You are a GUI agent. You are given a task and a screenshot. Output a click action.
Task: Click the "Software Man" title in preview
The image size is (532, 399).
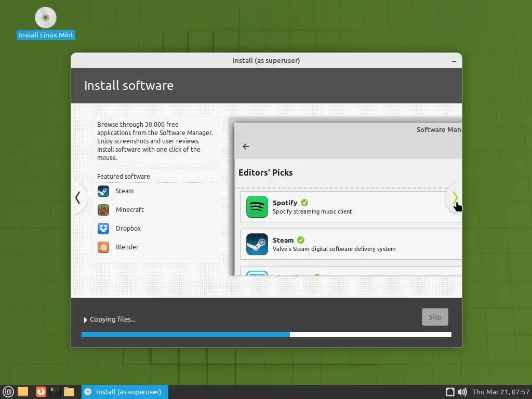[438, 129]
